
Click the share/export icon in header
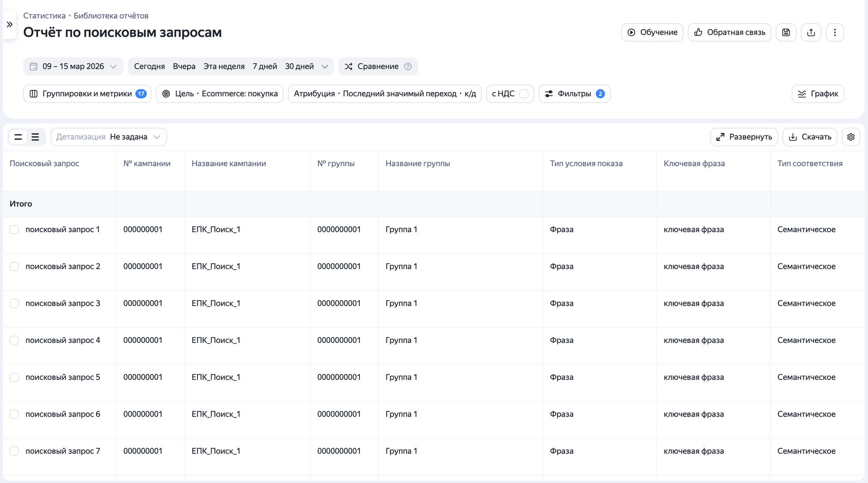(x=811, y=32)
